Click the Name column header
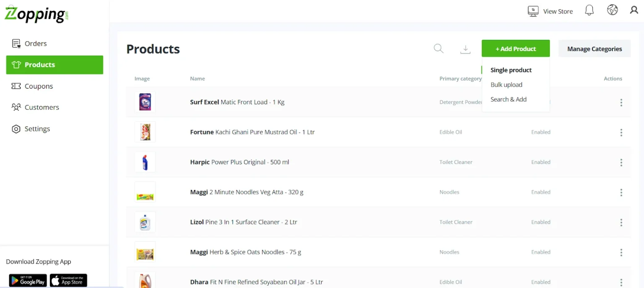 tap(197, 79)
